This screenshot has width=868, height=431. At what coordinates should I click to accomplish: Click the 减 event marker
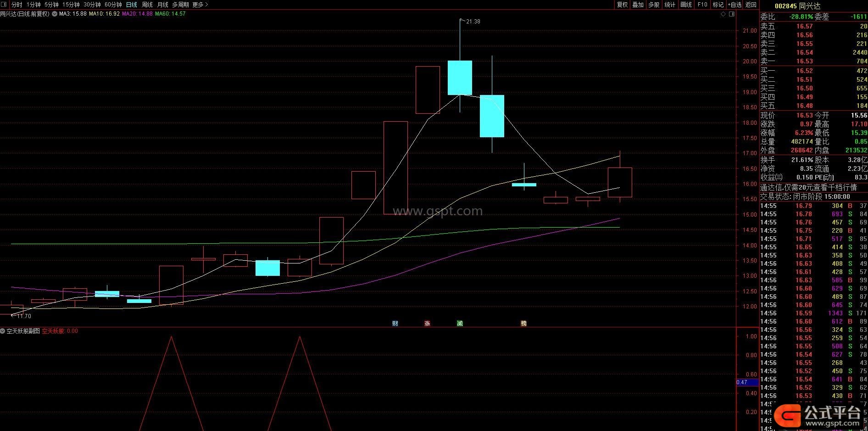coord(460,323)
